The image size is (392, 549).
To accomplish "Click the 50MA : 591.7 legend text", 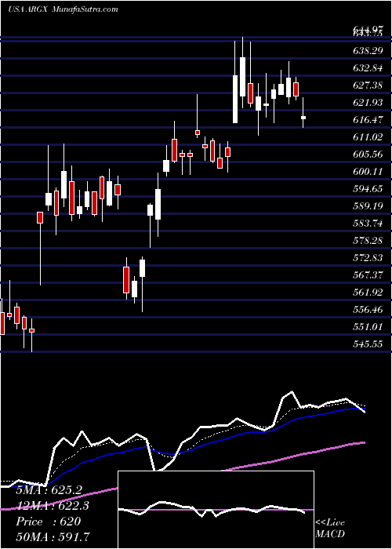I will click(53, 537).
